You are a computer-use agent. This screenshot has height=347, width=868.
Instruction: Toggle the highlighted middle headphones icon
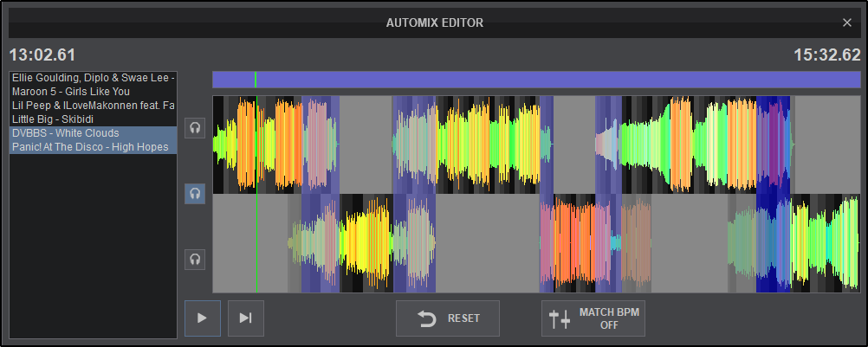coord(196,194)
